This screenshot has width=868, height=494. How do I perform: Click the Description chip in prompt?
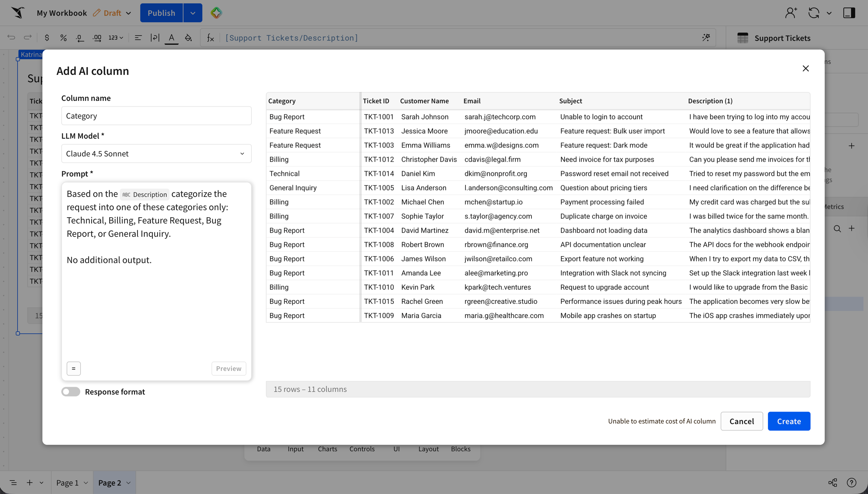tap(145, 194)
